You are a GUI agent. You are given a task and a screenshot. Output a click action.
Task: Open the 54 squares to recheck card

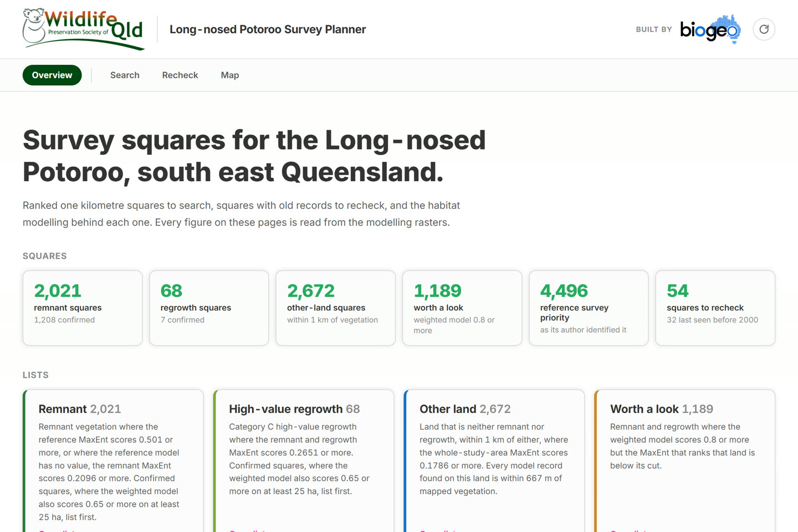[715, 308]
